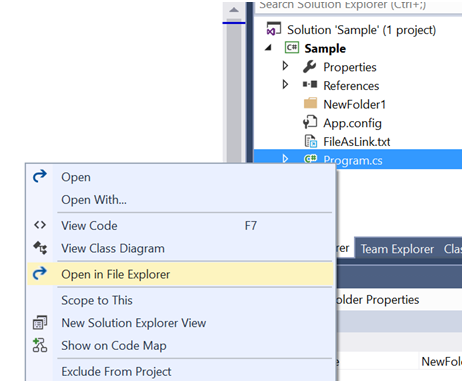Click the New Solution Explorer View icon
This screenshot has width=464, height=383.
(40, 322)
